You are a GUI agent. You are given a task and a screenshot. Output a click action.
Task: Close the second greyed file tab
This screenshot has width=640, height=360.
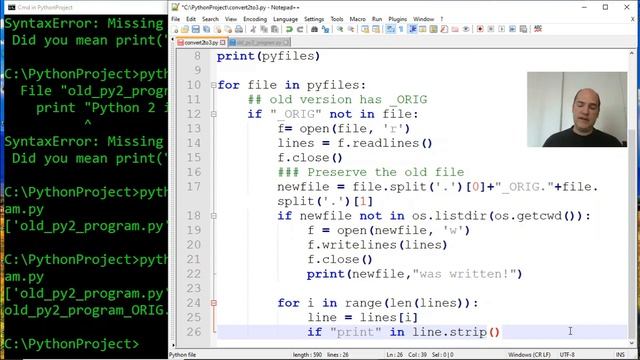click(x=287, y=42)
